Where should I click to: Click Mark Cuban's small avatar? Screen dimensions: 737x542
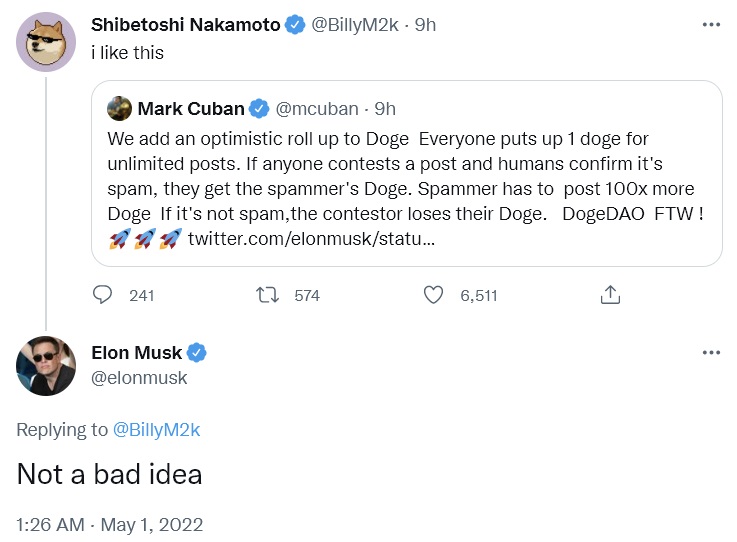click(119, 108)
